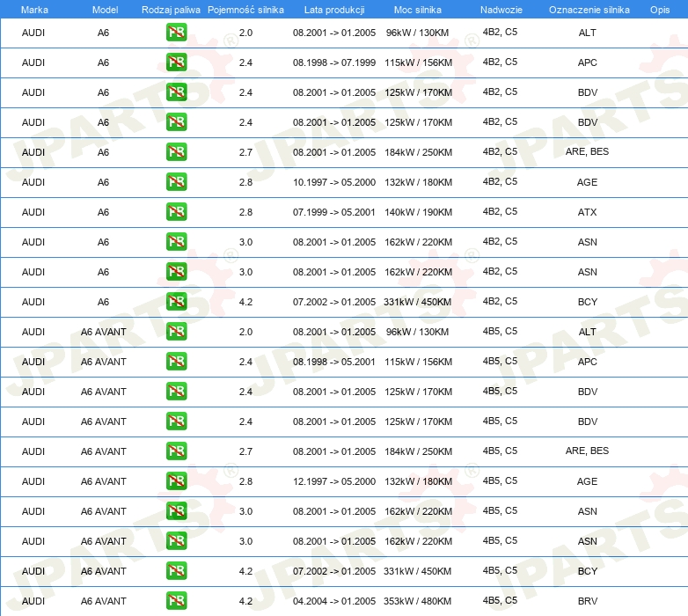688x616 pixels.
Task: Click the fuel icon in the A6 AVANT 2.0 ALT row
Action: click(x=176, y=332)
